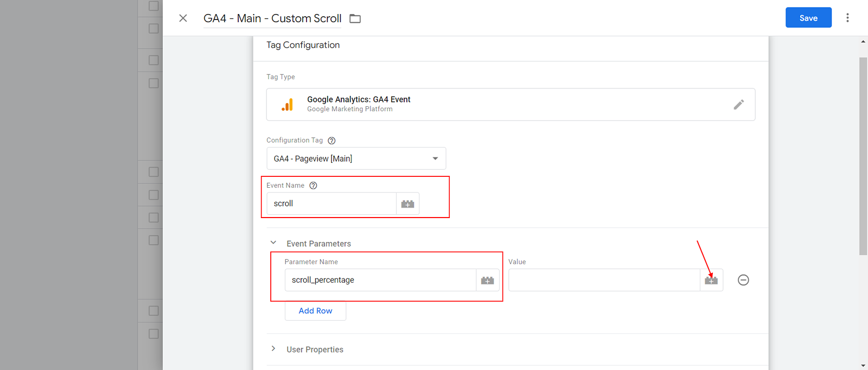Insert variable into the Event Name field
This screenshot has height=370, width=868.
[x=407, y=204]
